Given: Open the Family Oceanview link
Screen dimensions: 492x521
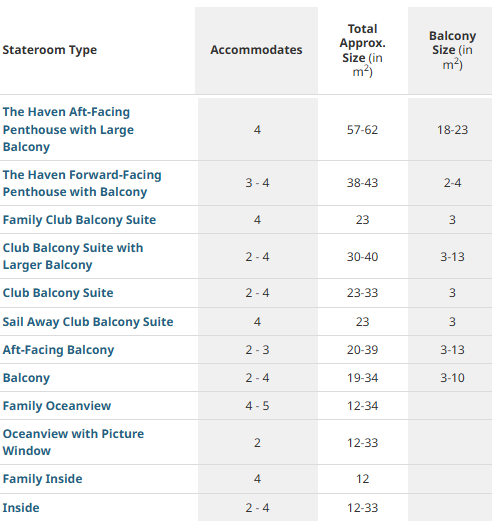Looking at the screenshot, I should [57, 406].
